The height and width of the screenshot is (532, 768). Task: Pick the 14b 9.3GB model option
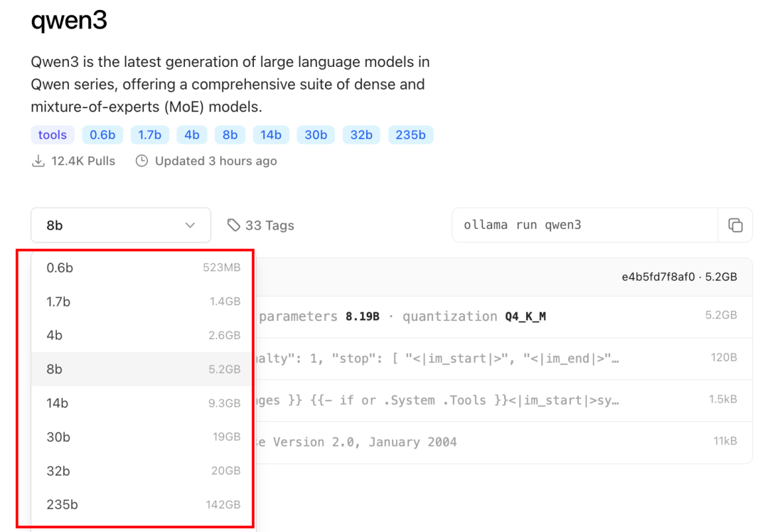(141, 403)
